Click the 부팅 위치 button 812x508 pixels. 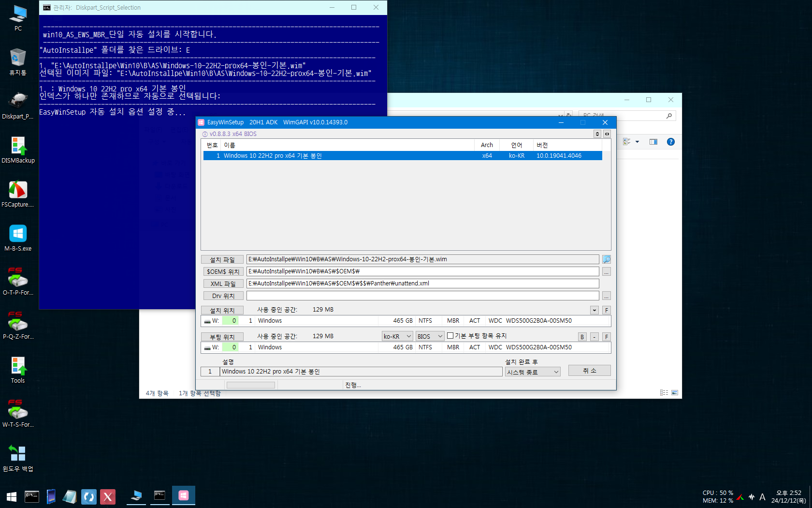[222, 337]
